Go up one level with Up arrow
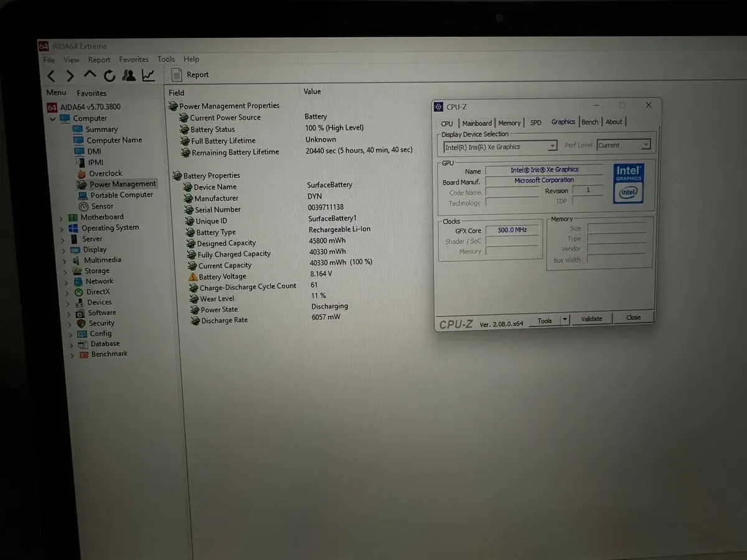747x560 pixels. tap(90, 75)
